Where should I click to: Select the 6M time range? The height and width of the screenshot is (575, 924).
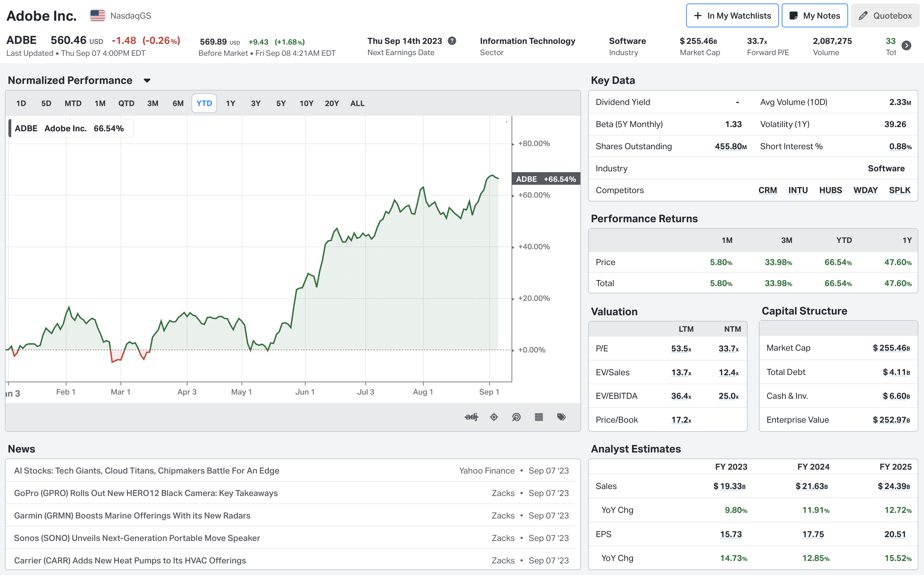click(x=178, y=104)
